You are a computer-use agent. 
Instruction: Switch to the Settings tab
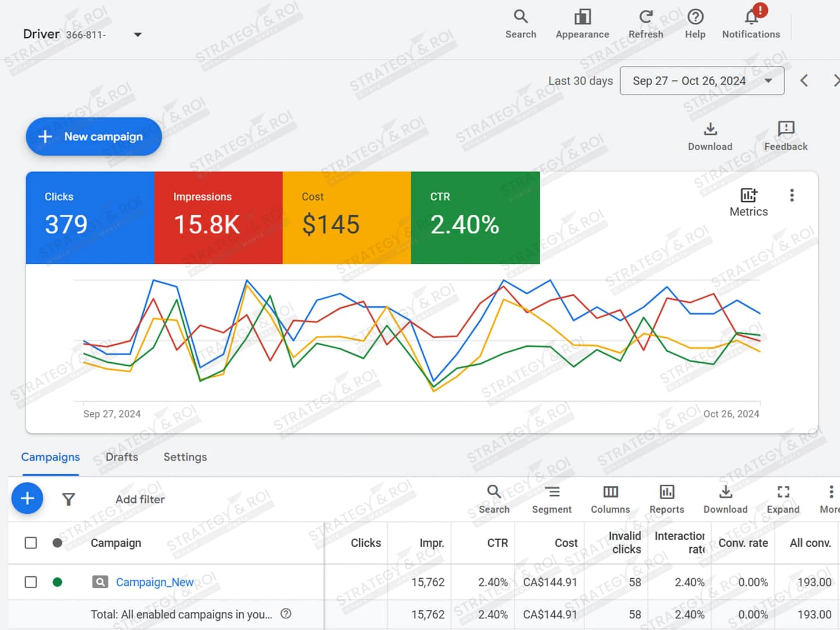pyautogui.click(x=185, y=457)
